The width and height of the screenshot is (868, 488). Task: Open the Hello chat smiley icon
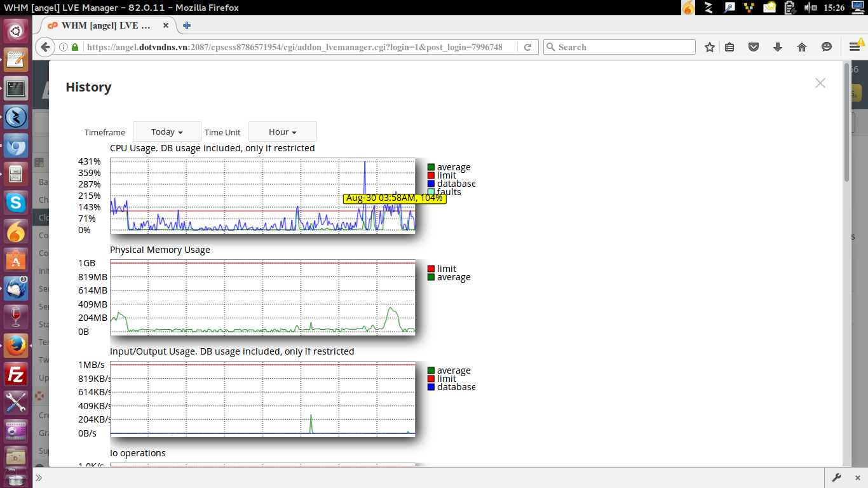tap(827, 47)
